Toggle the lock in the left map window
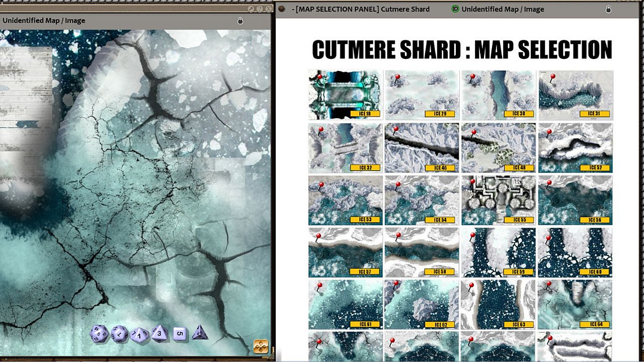 click(240, 21)
